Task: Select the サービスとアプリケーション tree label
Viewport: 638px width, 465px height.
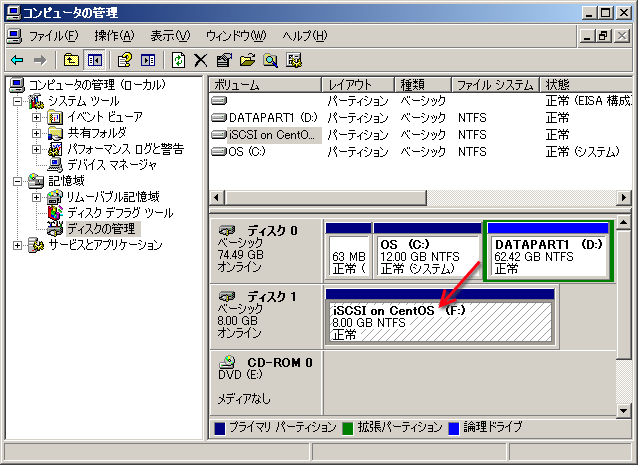Action: coord(105,245)
